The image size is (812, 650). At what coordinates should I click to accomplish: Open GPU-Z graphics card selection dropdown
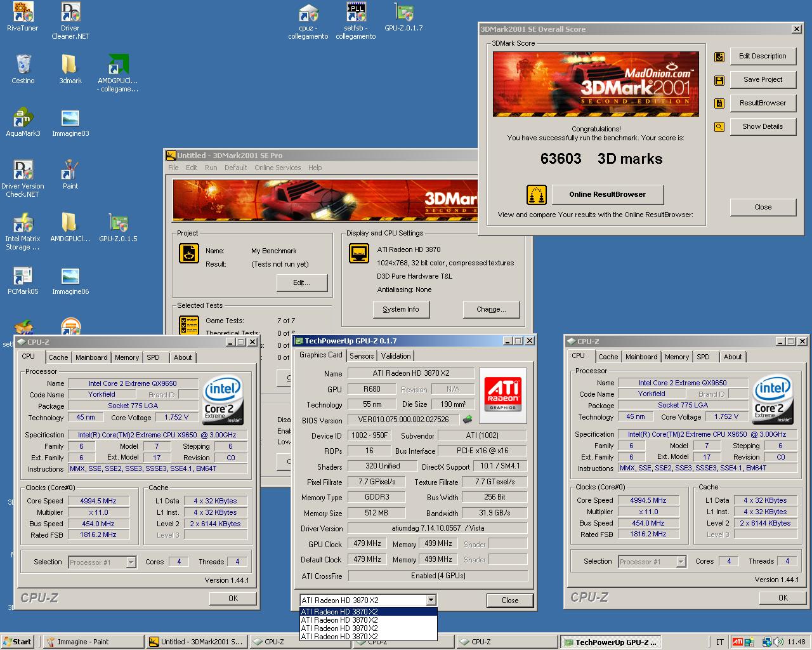click(431, 600)
